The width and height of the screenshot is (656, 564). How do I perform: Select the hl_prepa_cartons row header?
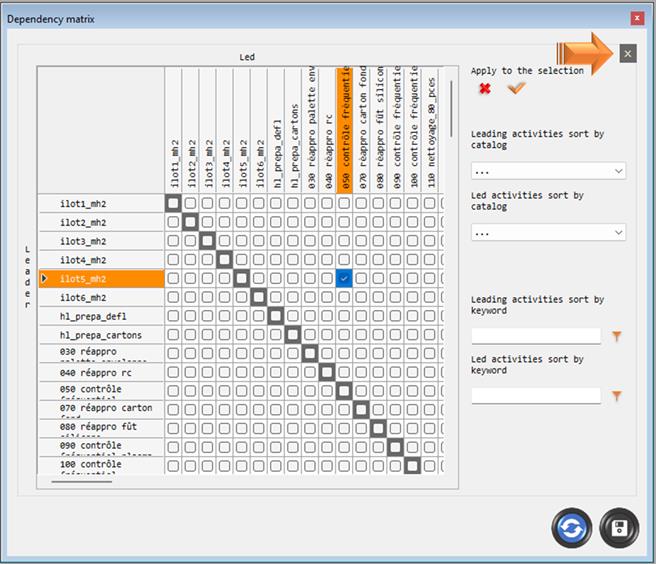click(101, 335)
